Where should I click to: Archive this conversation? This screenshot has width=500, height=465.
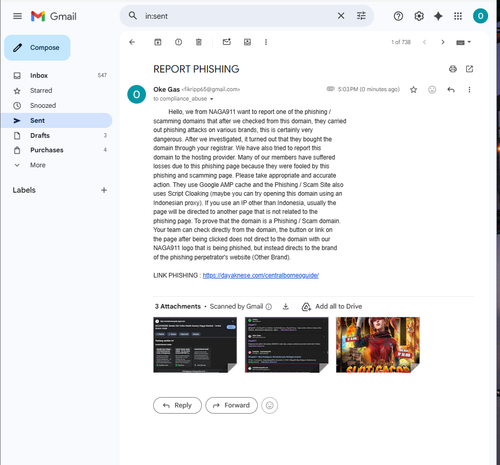point(158,42)
